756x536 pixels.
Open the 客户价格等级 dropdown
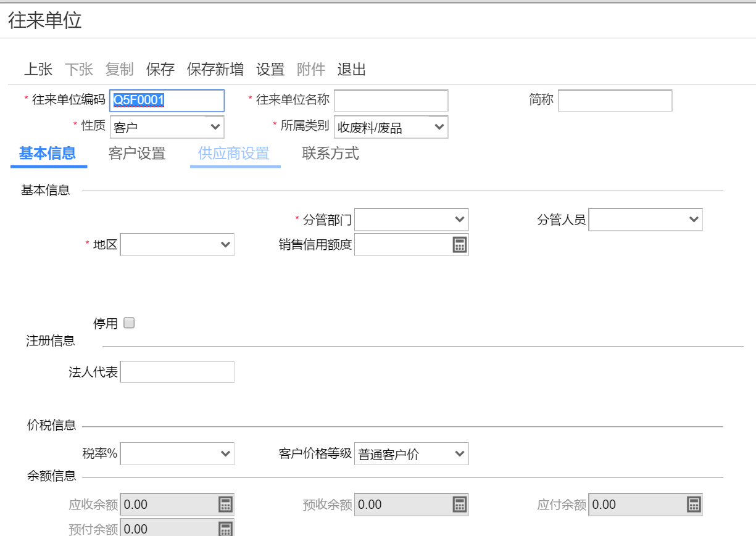coord(412,454)
